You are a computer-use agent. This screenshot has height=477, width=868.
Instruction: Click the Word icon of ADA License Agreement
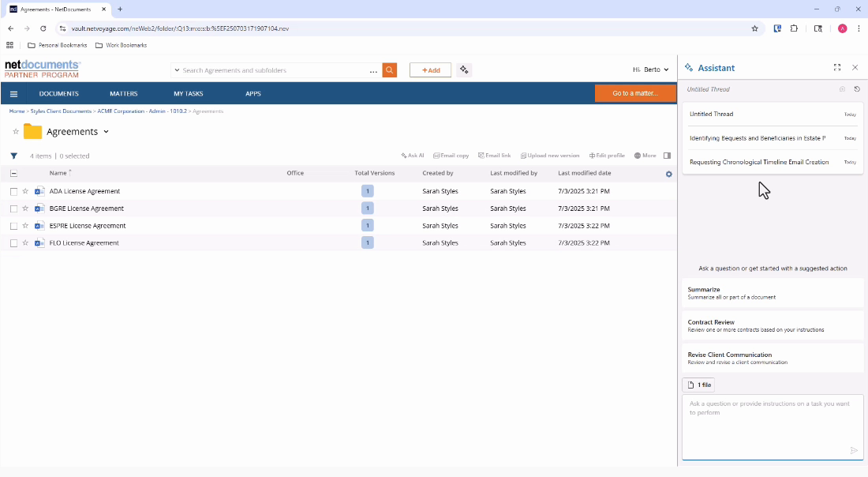(x=39, y=191)
